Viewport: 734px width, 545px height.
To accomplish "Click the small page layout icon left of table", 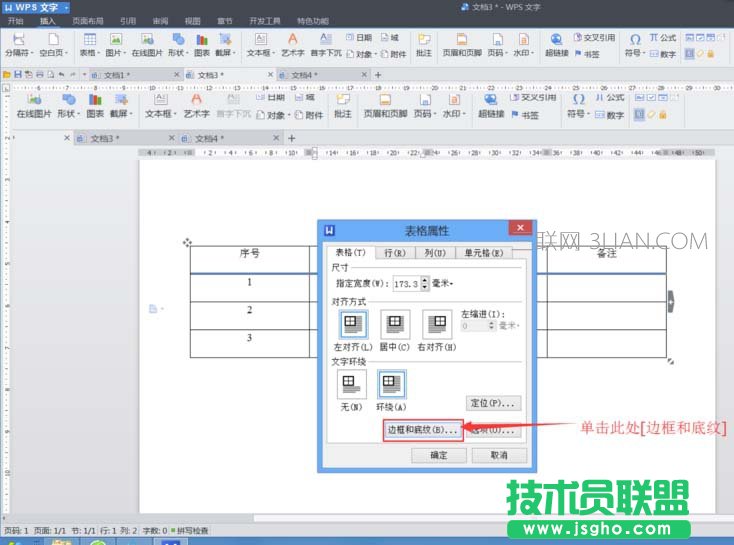I will [153, 309].
